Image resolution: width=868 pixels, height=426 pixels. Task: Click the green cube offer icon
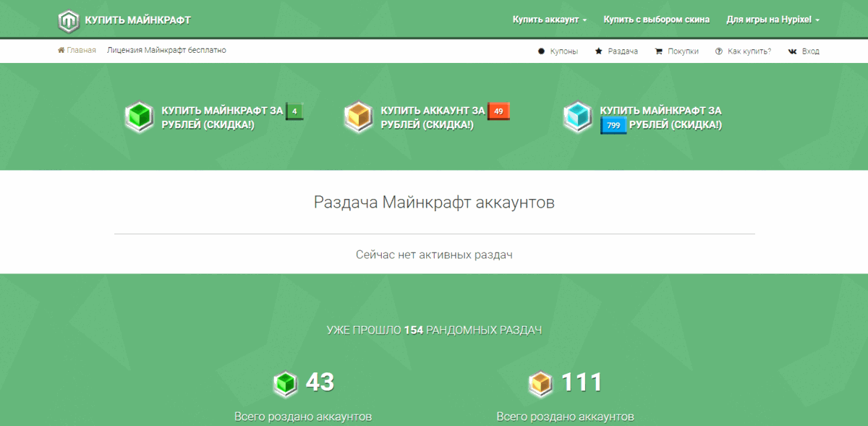click(x=139, y=117)
